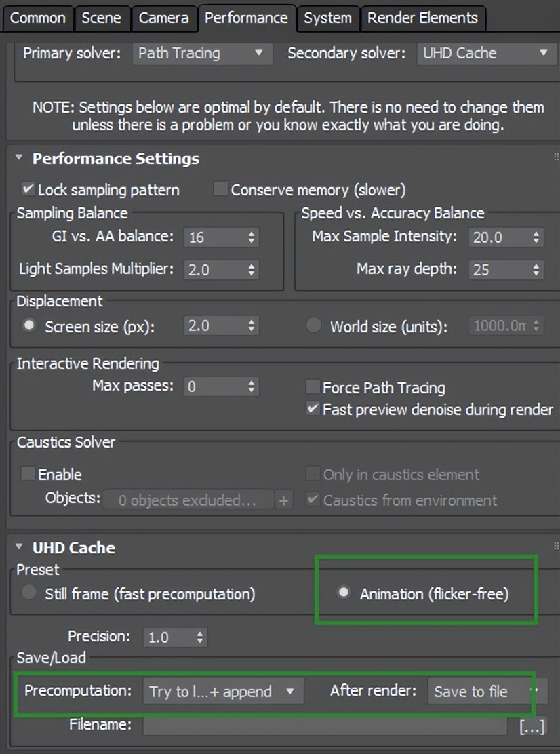Select World size (units) displacement mode
This screenshot has height=754, width=560.
[x=313, y=325]
